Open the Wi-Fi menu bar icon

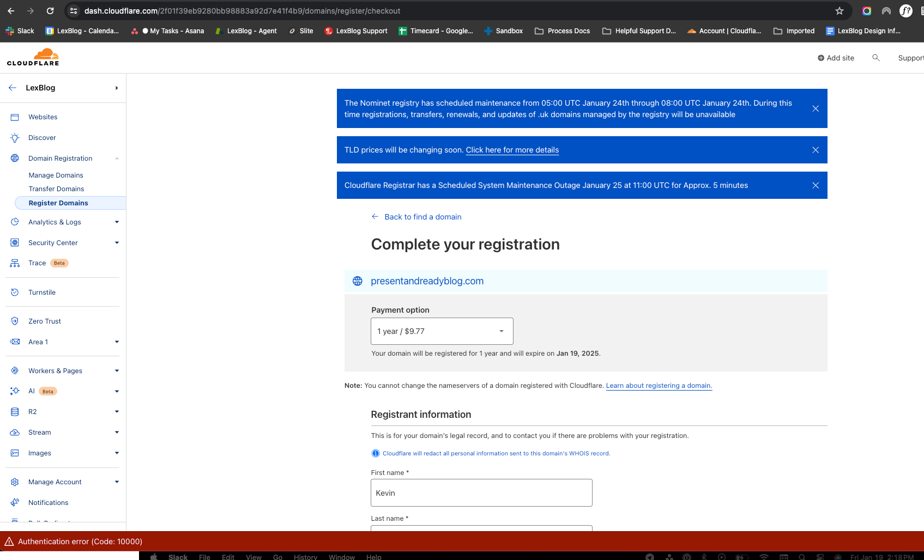763,557
